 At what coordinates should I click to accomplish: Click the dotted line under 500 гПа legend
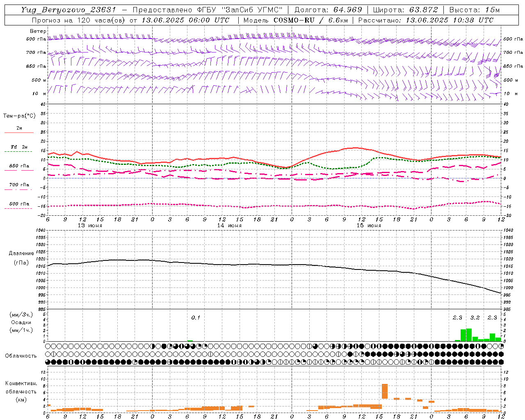(x=18, y=208)
